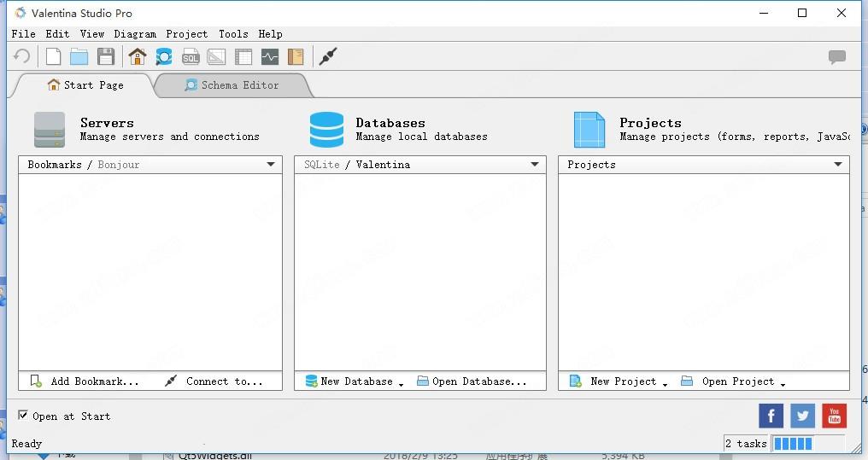Click the large blue Databases icon
868x460 pixels.
tap(326, 130)
